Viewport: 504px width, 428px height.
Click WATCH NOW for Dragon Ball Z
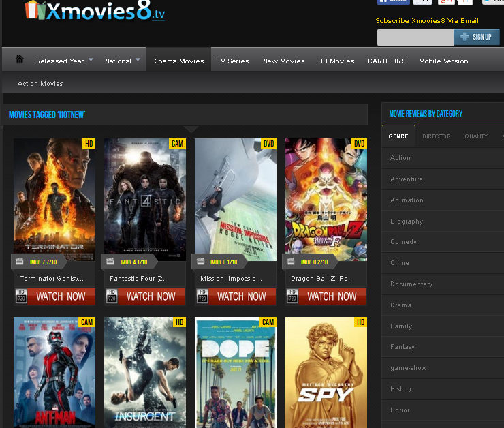pyautogui.click(x=332, y=296)
